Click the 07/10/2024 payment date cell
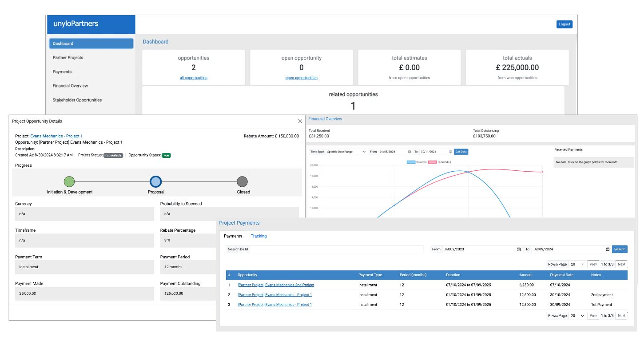The image size is (644, 338). click(560, 285)
